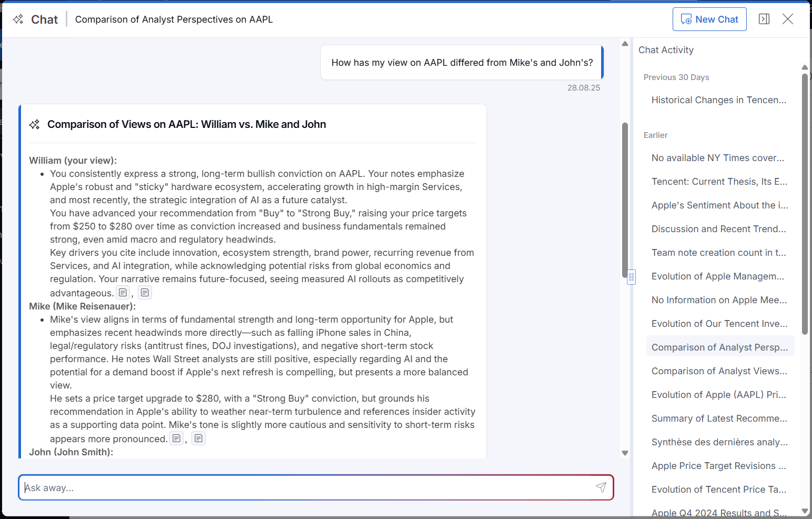Open first source note under William's view
Screen dimensions: 812x519
(x=123, y=293)
